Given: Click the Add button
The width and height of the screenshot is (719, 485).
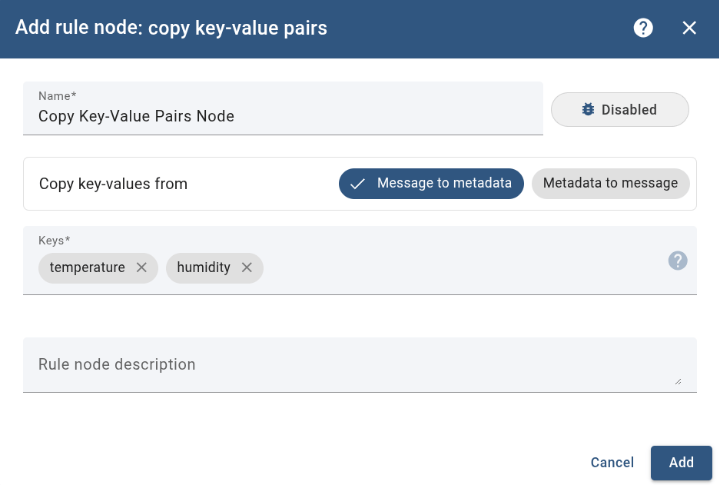Looking at the screenshot, I should pyautogui.click(x=681, y=463).
